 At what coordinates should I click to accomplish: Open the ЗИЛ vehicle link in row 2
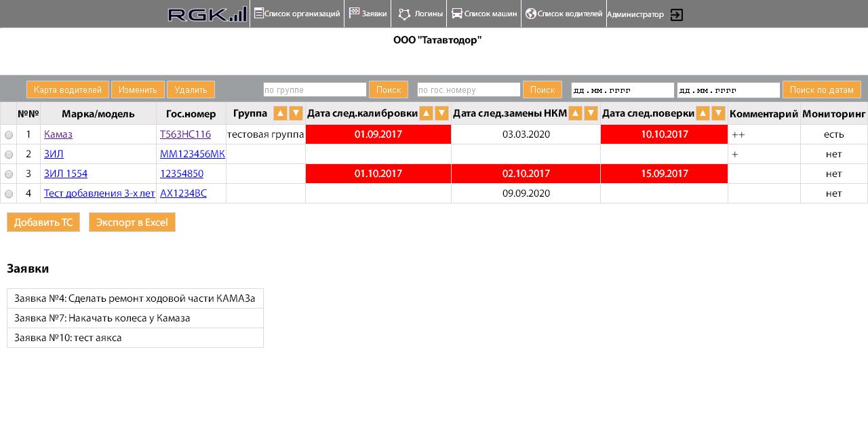coord(54,154)
